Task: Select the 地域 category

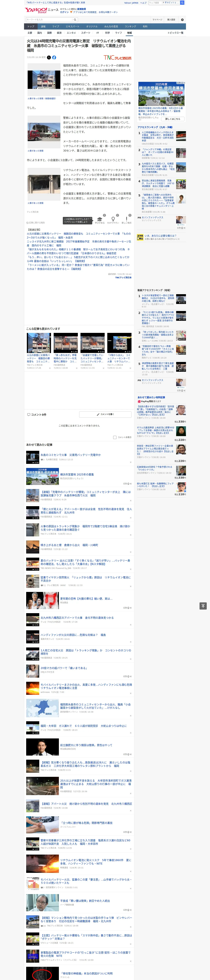Action: point(129,33)
